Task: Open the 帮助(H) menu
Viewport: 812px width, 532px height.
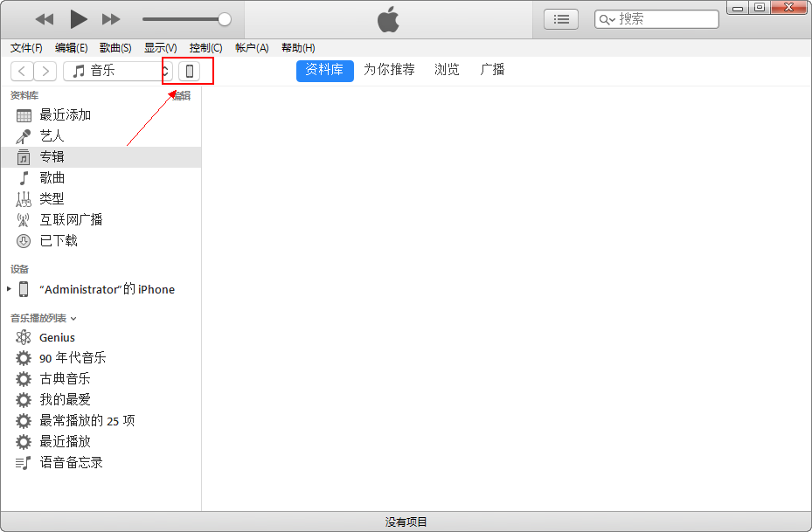Action: tap(298, 48)
